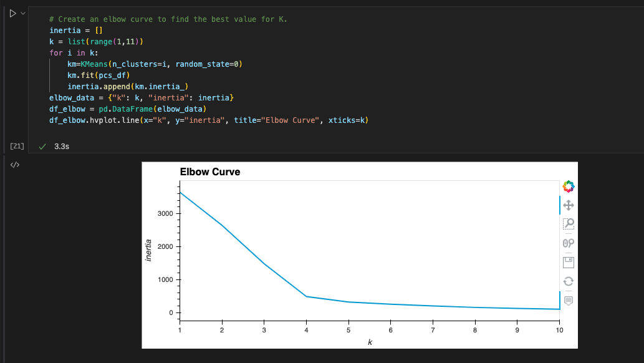This screenshot has width=644, height=363.
Task: Click x-axis tick label 10
Action: 559,330
